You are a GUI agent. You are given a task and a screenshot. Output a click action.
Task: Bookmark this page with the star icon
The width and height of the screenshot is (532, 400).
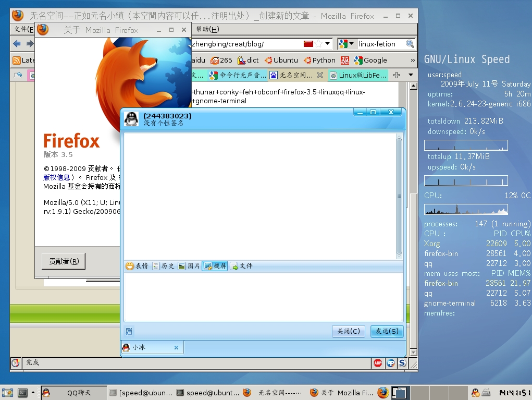[x=318, y=44]
